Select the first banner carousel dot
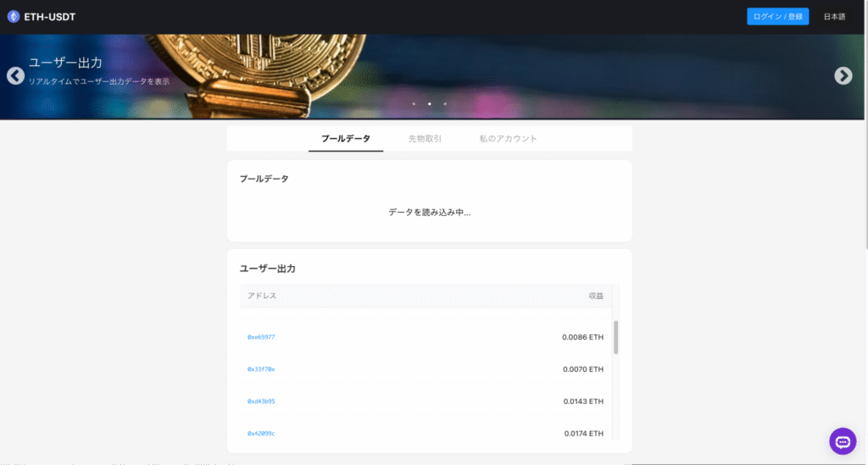This screenshot has height=465, width=868. point(414,104)
